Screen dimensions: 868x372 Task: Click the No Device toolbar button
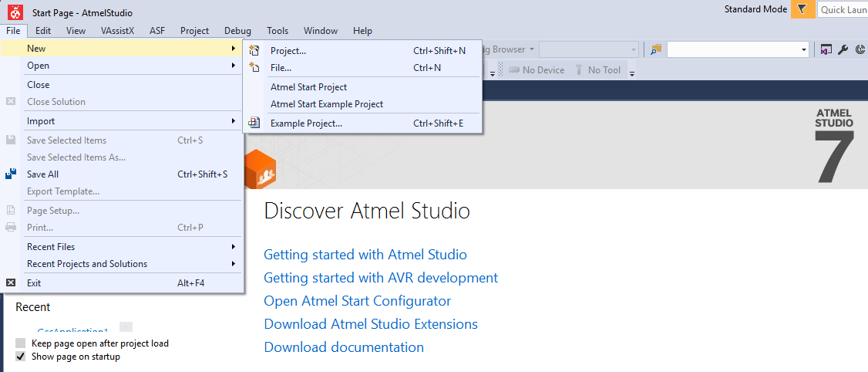pos(537,70)
